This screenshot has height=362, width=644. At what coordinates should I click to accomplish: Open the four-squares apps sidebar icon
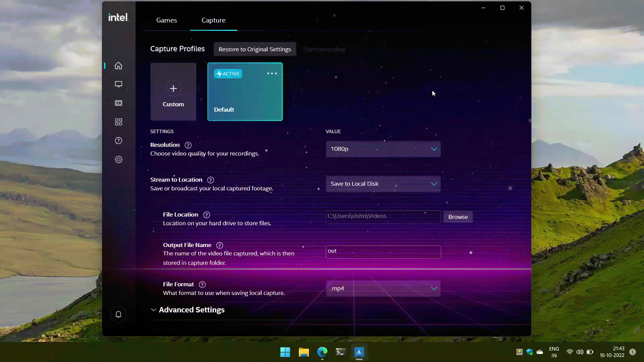point(118,122)
